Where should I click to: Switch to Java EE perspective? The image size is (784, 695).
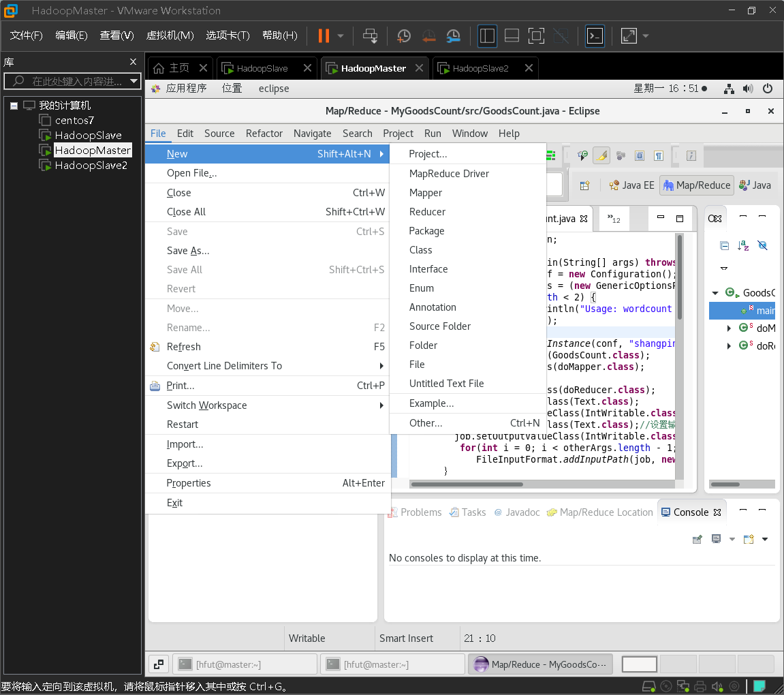pyautogui.click(x=632, y=185)
